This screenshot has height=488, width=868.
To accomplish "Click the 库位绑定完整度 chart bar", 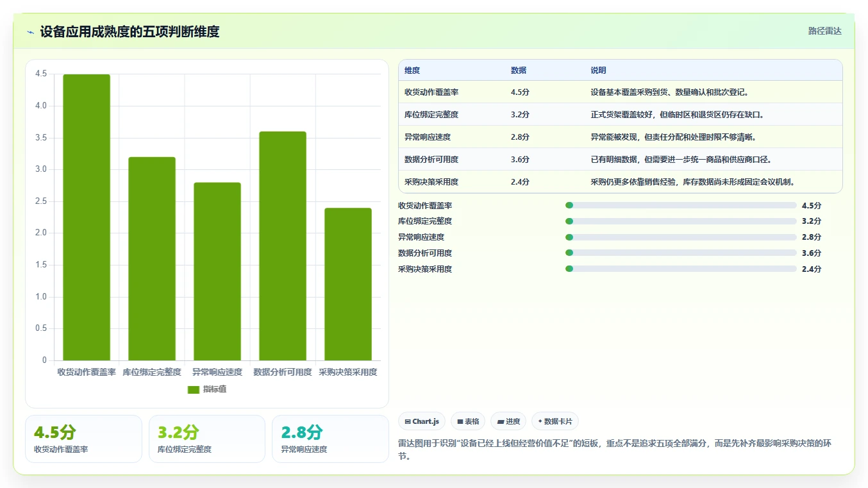I will [x=152, y=258].
